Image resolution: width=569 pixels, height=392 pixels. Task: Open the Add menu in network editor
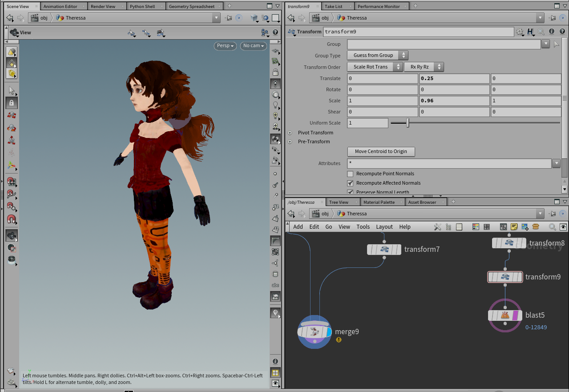coord(298,226)
